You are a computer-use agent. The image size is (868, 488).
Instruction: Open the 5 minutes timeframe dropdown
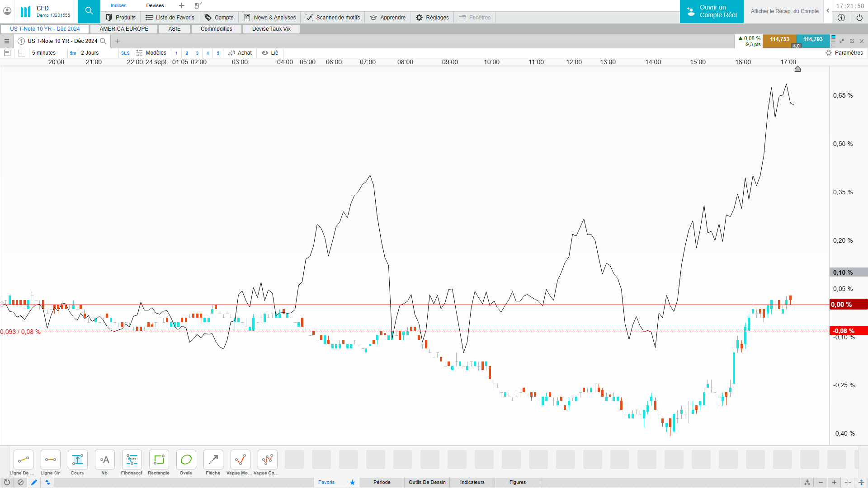click(44, 53)
